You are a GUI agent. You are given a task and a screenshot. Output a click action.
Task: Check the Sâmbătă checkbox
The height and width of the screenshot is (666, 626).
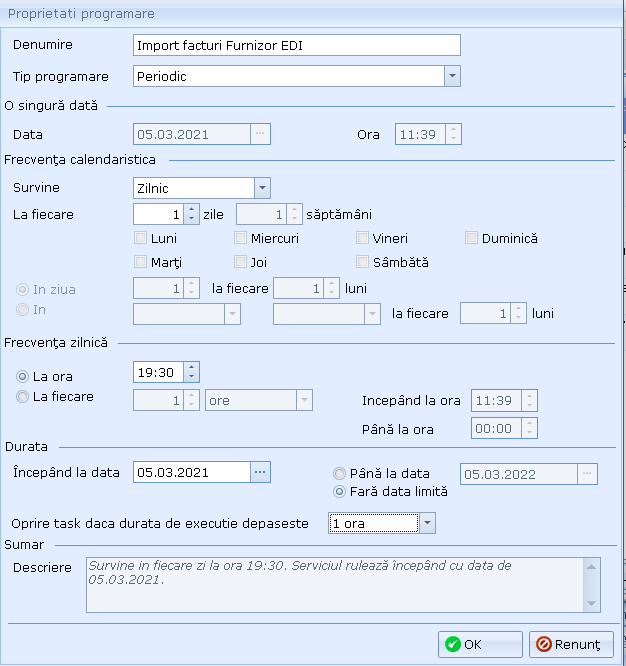coord(362,262)
